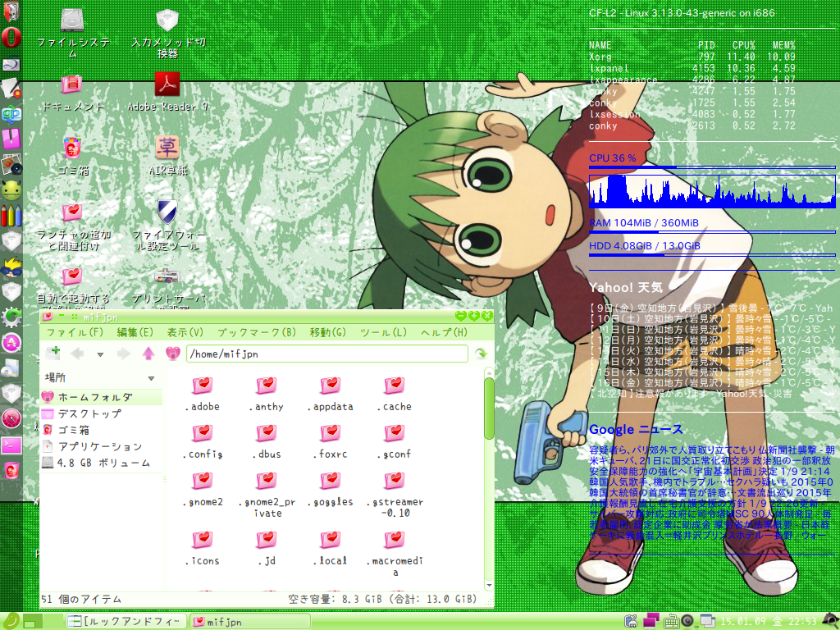This screenshot has width=840, height=630.
Task: Click the green show-desktop taskbar button
Action: pos(33,622)
